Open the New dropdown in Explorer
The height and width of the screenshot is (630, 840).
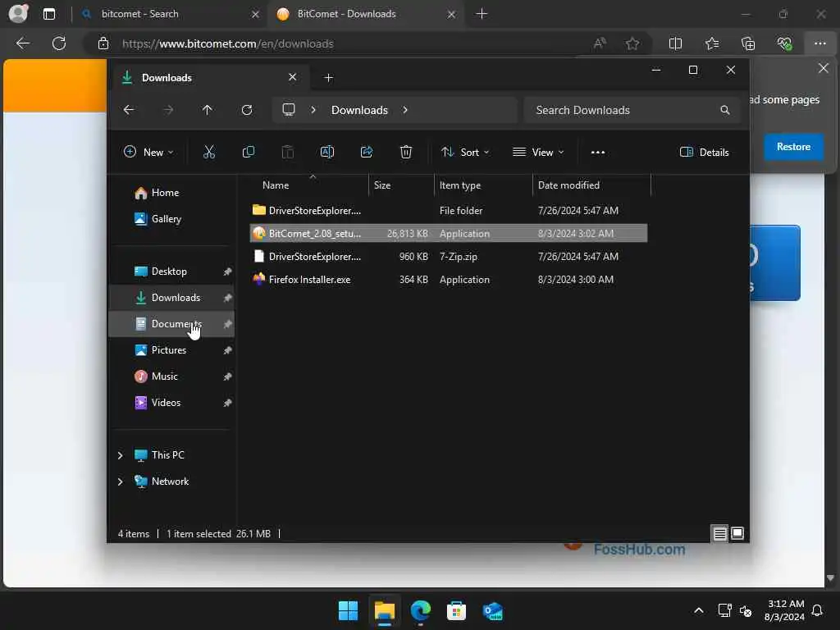point(148,152)
